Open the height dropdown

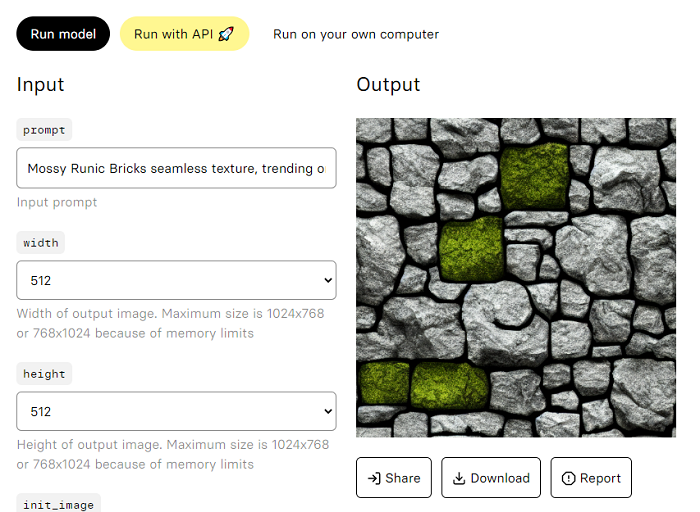click(176, 412)
